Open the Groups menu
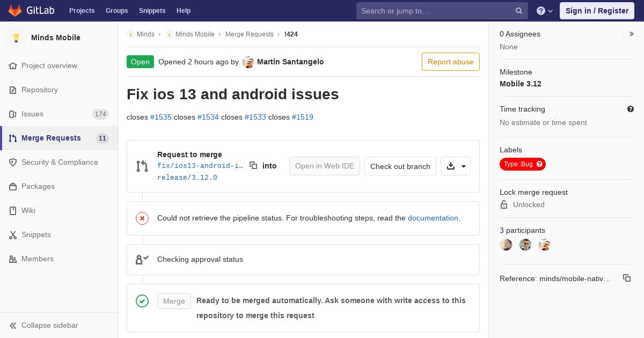Image resolution: width=644 pixels, height=338 pixels. (x=116, y=11)
